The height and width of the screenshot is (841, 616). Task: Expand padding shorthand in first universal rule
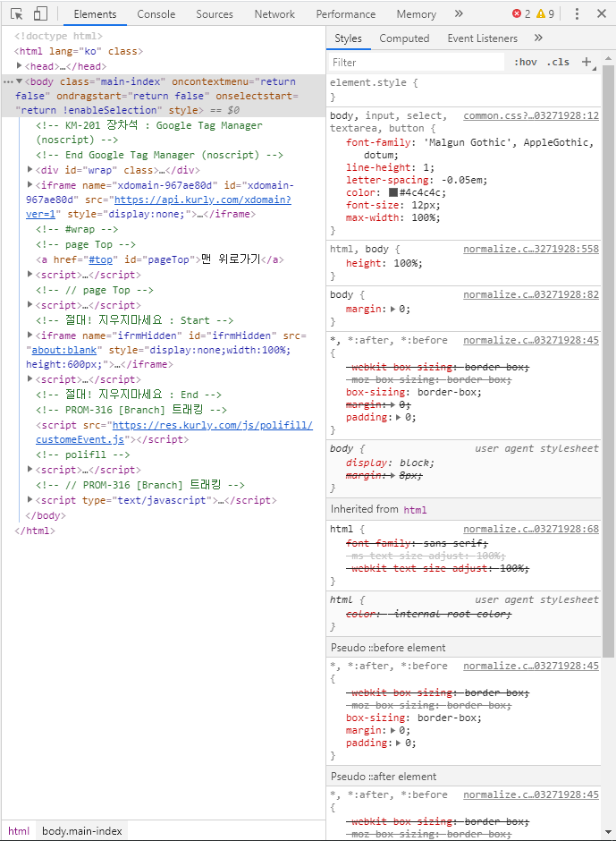399,417
